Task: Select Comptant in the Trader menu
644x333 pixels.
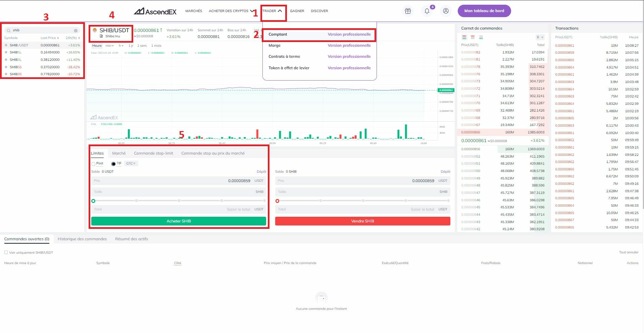Action: 278,34
